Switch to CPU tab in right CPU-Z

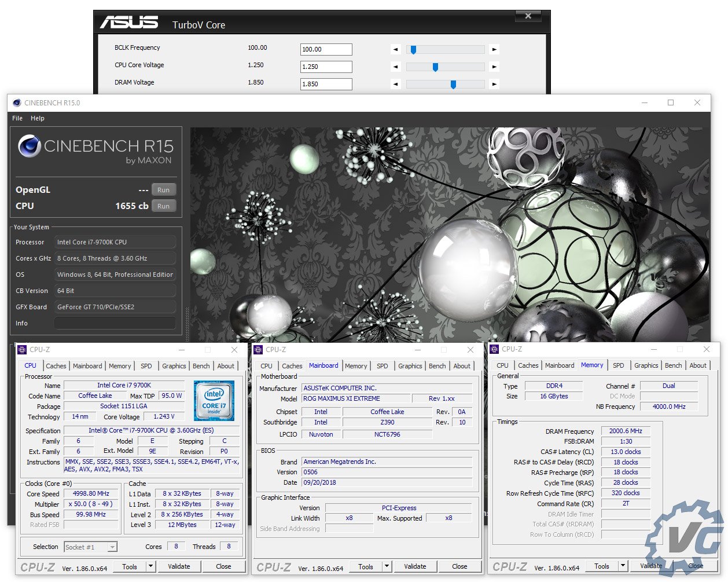pos(502,365)
